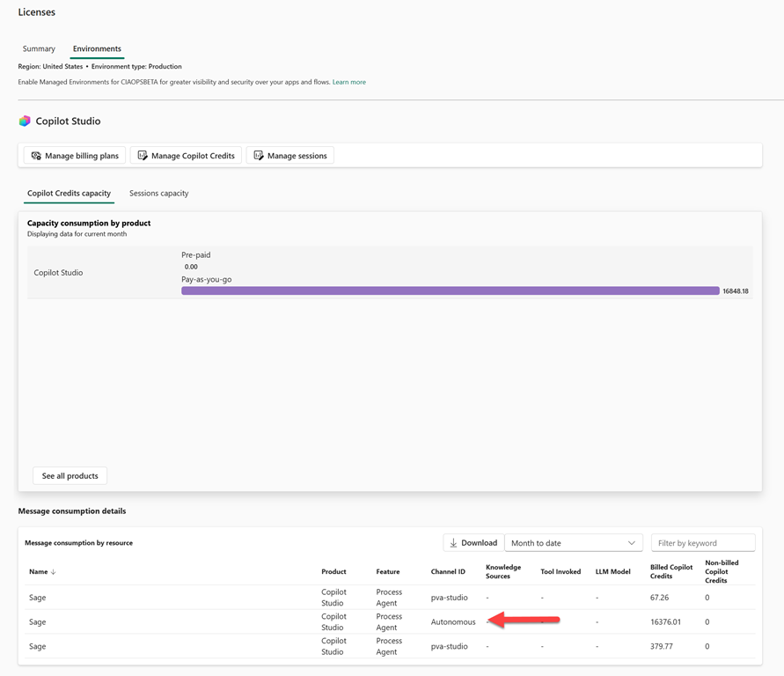Select the Sage row with Autonomous channel
This screenshot has width=784, height=676.
point(390,622)
